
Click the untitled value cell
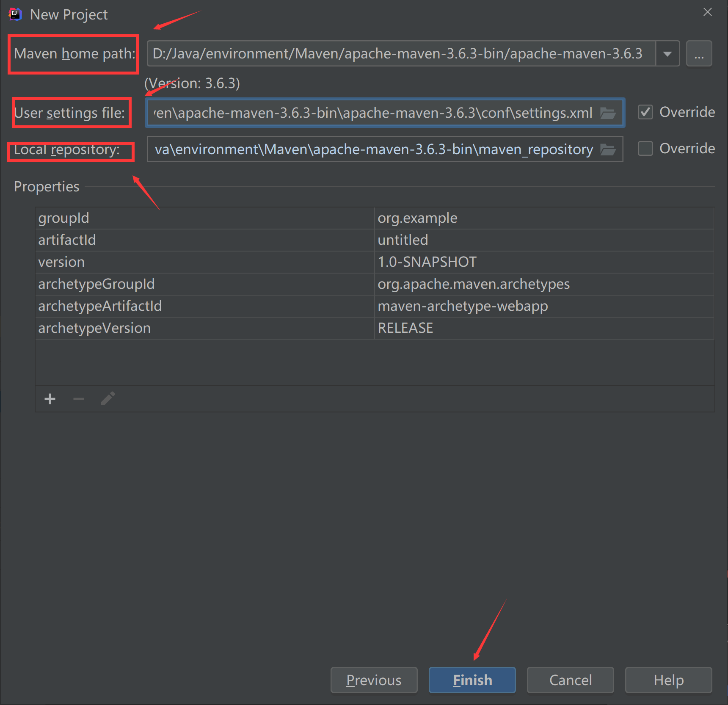(544, 240)
